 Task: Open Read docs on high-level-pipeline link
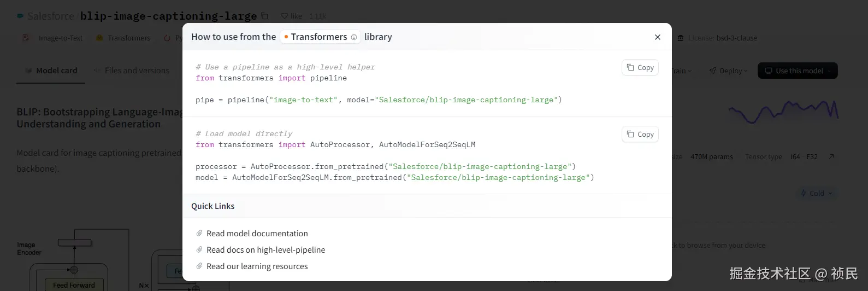coord(265,250)
